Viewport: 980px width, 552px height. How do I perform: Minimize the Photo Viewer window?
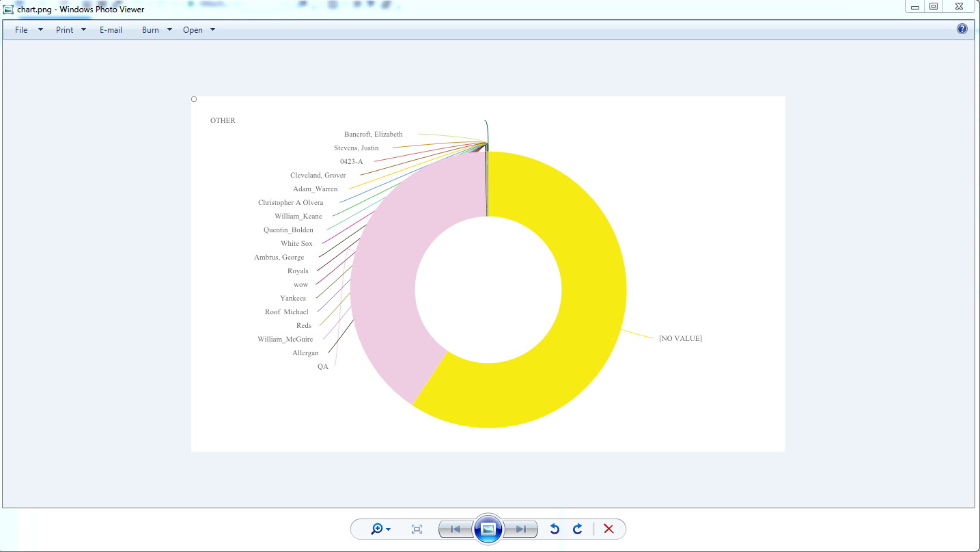tap(915, 7)
